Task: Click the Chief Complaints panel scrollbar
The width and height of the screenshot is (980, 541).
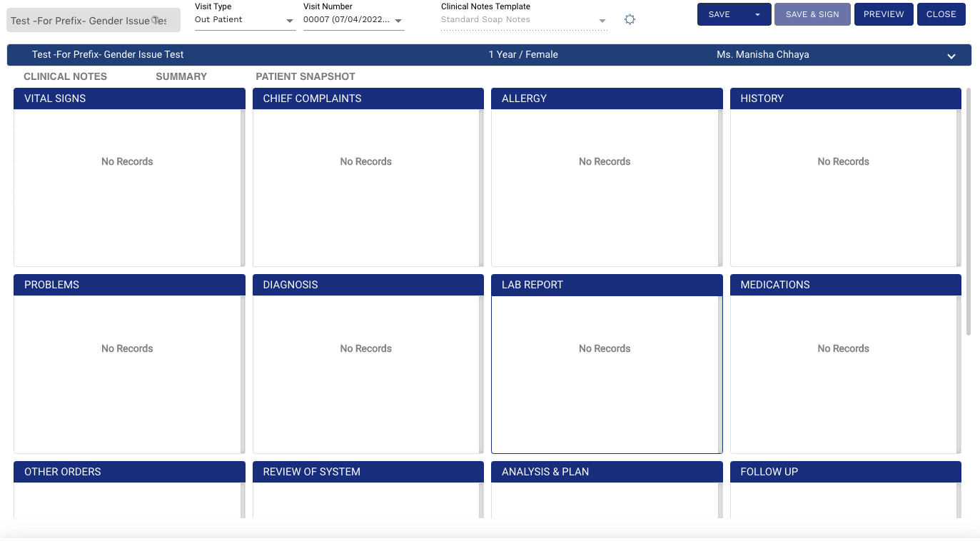Action: pyautogui.click(x=481, y=188)
